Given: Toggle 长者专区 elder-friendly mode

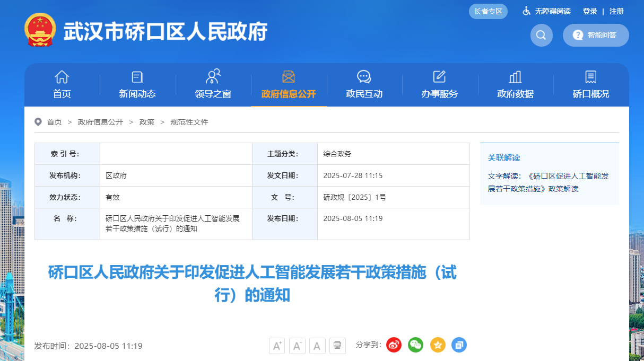Looking at the screenshot, I should click(x=488, y=11).
